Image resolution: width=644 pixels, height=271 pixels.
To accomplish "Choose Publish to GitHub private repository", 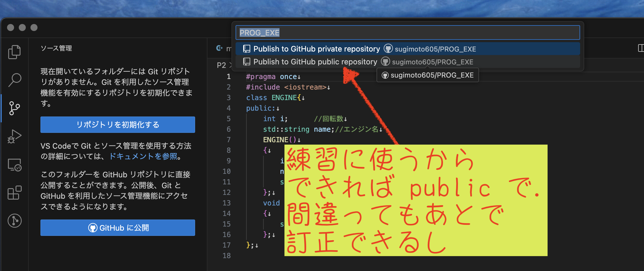I will tap(408, 49).
